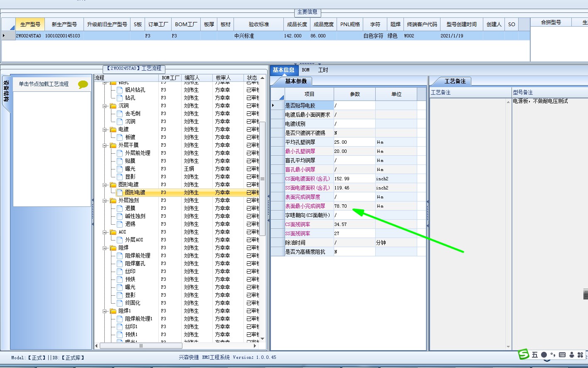
Task: Click the 78.70 parameter value cell
Action: (354, 206)
